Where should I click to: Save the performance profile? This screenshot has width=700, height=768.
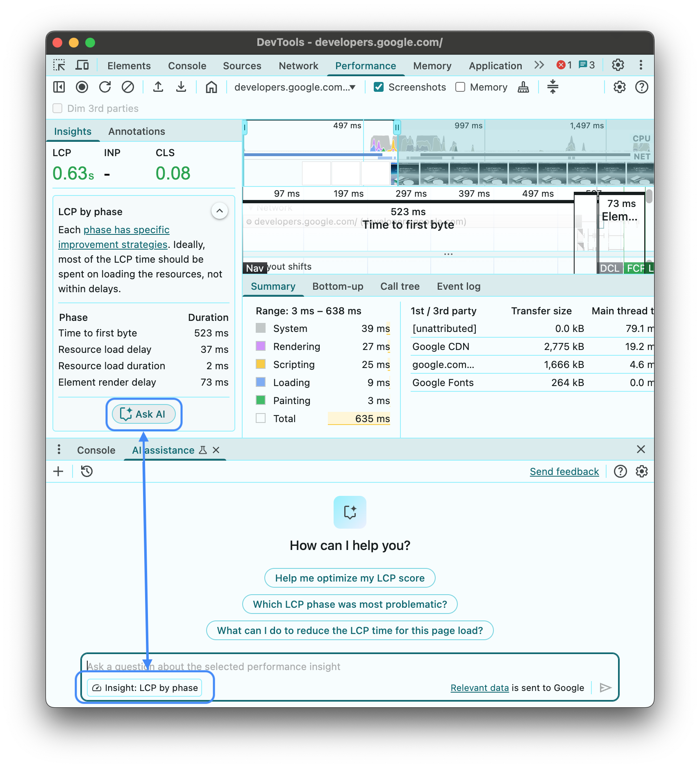coord(181,87)
